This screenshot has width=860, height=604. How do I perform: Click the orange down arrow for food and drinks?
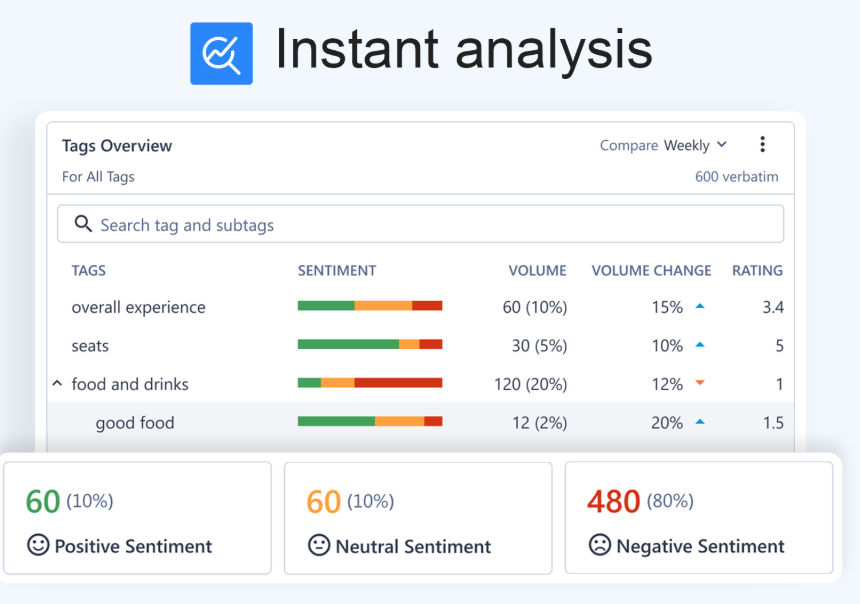699,383
